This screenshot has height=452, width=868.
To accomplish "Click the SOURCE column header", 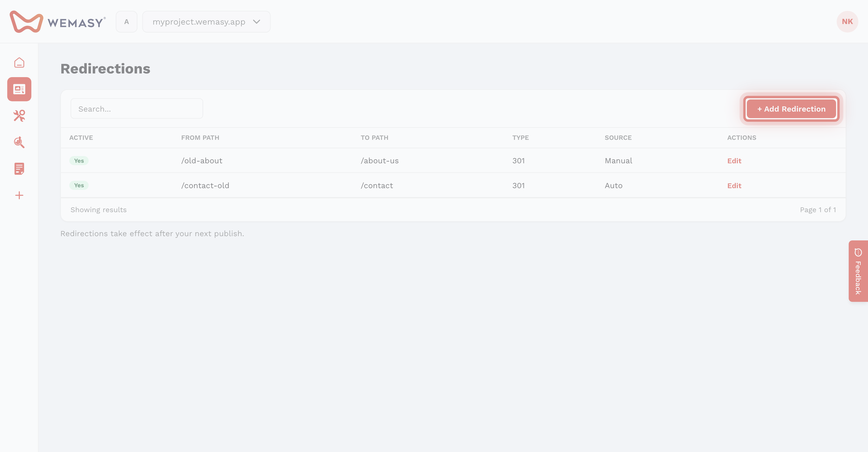I will 618,138.
